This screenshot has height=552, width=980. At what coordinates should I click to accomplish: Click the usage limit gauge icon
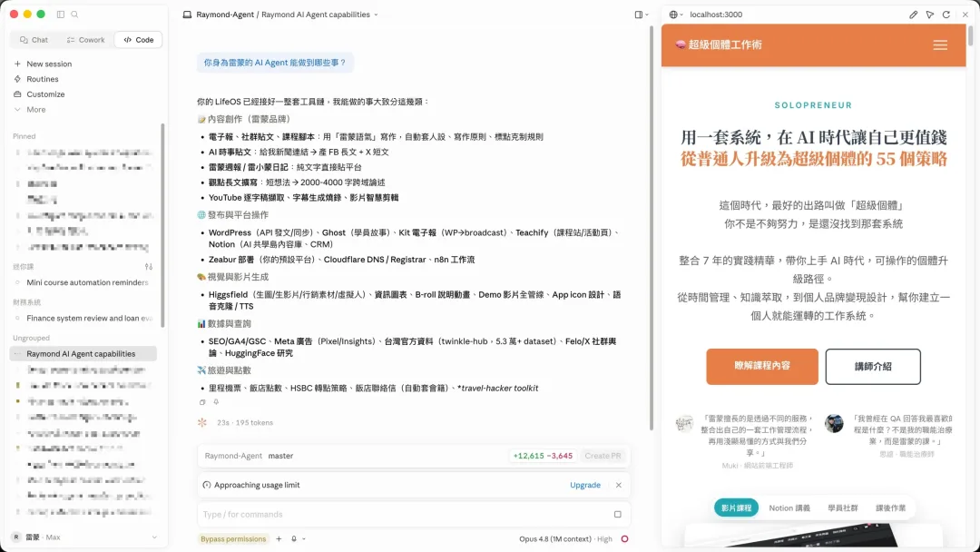207,485
